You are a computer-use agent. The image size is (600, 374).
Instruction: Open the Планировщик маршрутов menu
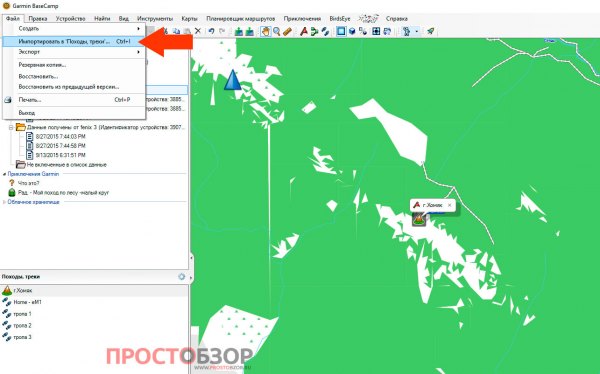pyautogui.click(x=241, y=18)
